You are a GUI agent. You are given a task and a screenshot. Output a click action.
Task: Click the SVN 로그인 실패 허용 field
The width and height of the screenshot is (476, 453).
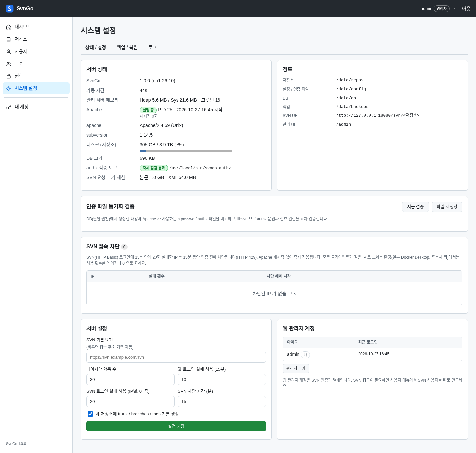point(130,402)
